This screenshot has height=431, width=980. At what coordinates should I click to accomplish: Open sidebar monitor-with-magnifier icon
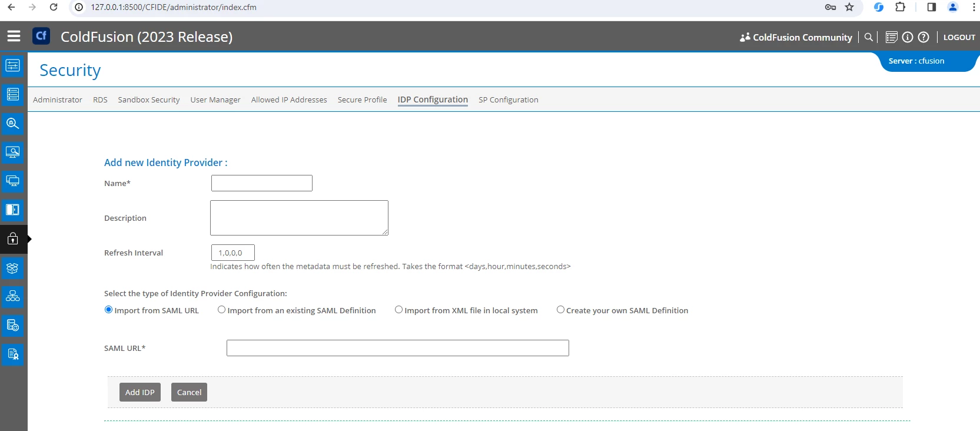click(13, 152)
